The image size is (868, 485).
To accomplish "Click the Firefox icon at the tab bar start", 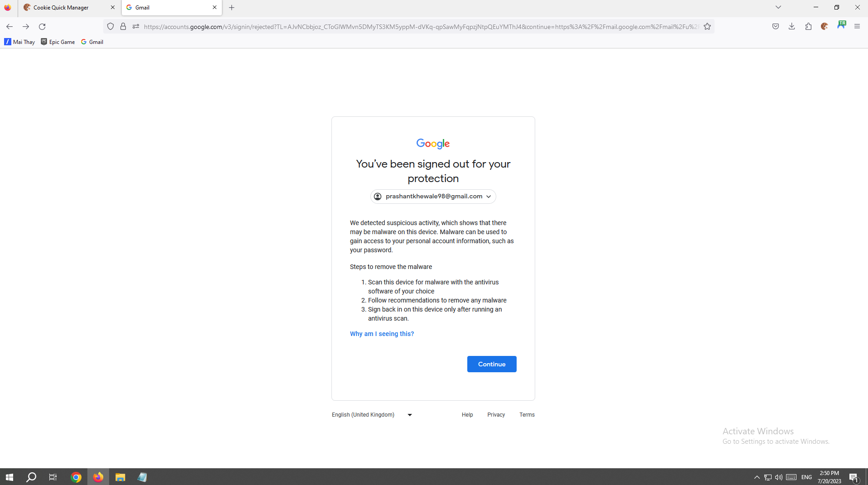I will pyautogui.click(x=8, y=8).
